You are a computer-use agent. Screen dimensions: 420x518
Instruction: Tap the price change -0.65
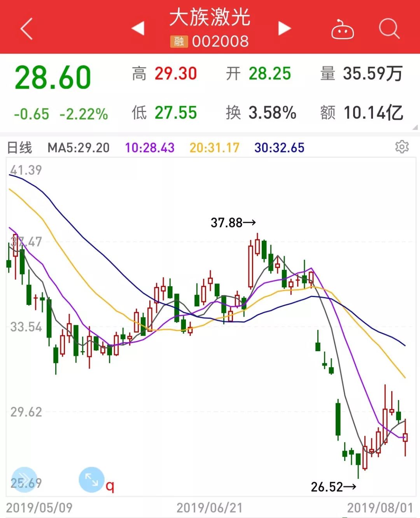pyautogui.click(x=31, y=114)
